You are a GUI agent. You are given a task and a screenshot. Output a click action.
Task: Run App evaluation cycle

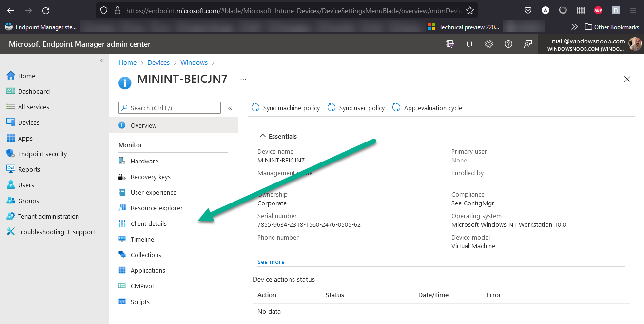(427, 108)
